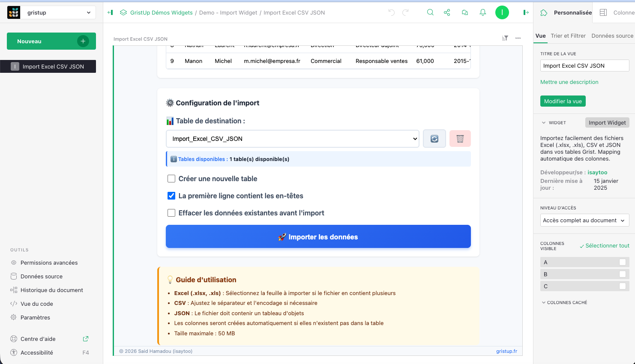This screenshot has width=635, height=364.
Task: Click the undo arrow icon
Action: click(391, 12)
